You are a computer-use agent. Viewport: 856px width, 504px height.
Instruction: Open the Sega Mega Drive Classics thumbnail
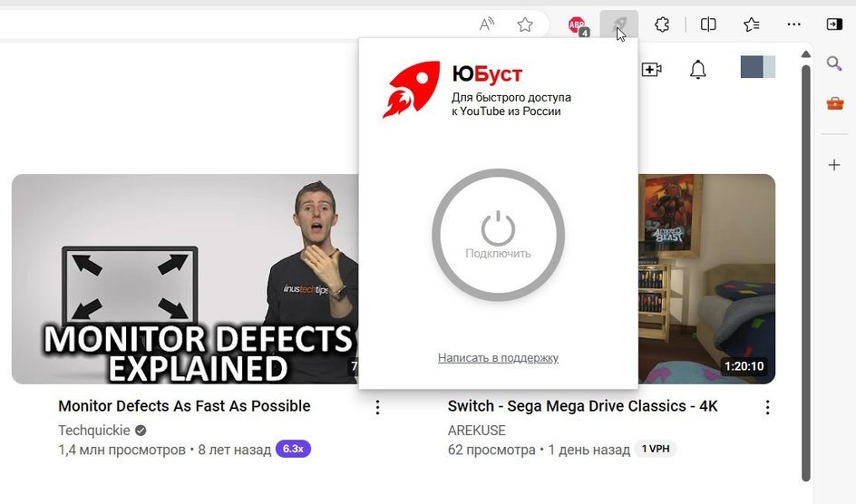click(x=706, y=278)
